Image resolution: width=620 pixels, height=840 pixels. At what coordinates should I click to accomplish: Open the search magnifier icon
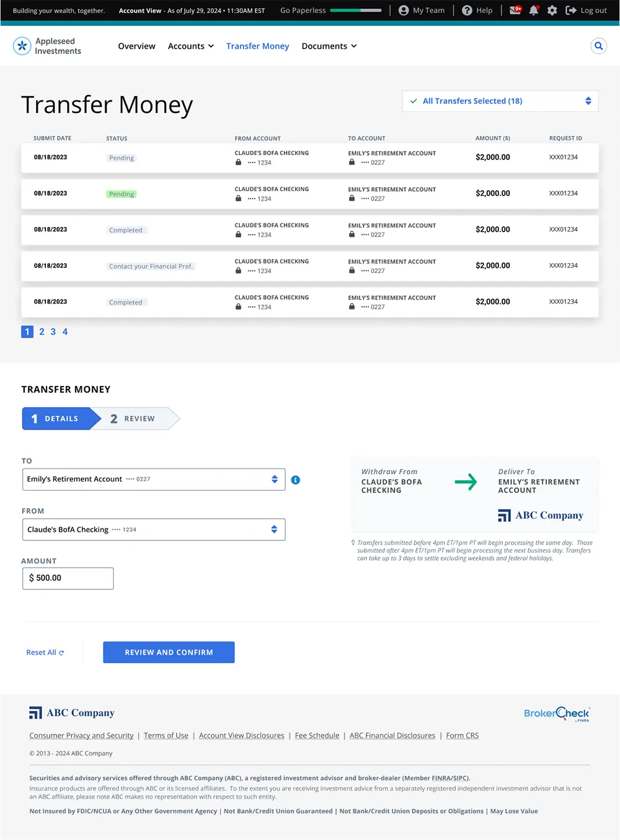(599, 46)
